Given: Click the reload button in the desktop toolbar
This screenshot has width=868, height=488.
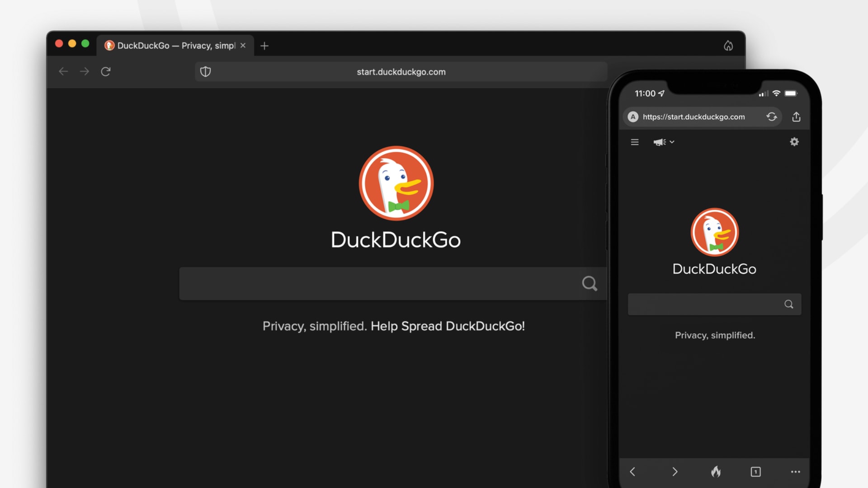Looking at the screenshot, I should click(106, 71).
